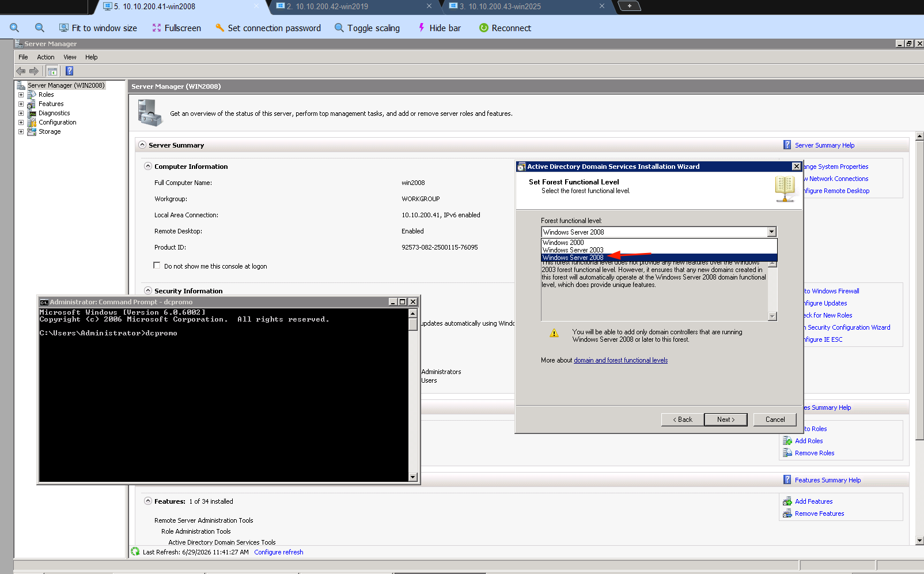Open Server Summary Help
The width and height of the screenshot is (924, 574).
pyautogui.click(x=824, y=145)
